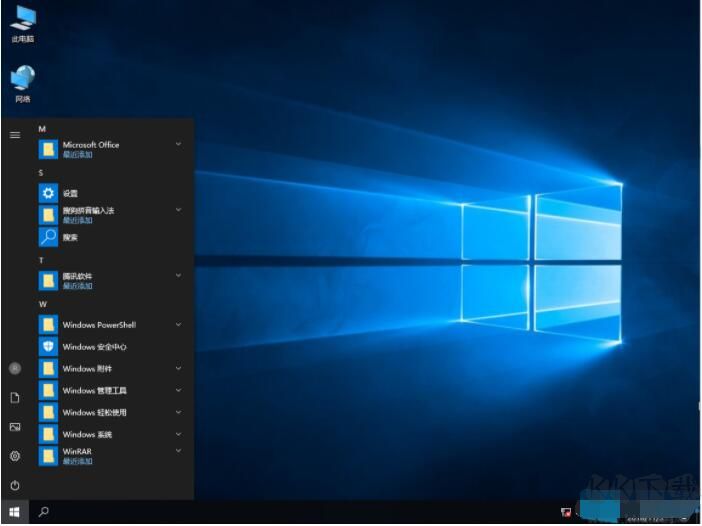Click the letter M section header
Viewport: 702px width, 526px height.
click(x=42, y=129)
